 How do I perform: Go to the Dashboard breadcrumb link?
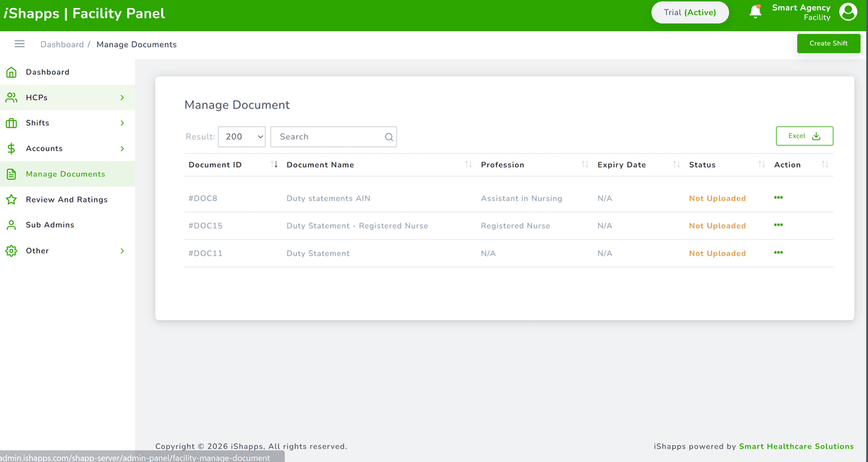click(62, 44)
